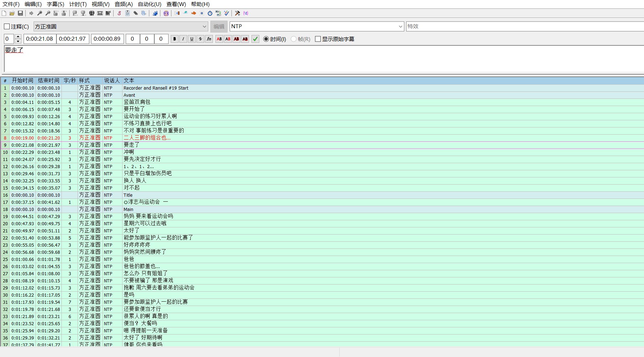Shift subtitles to current frame icon
This screenshot has height=357, width=644.
[x=108, y=13]
